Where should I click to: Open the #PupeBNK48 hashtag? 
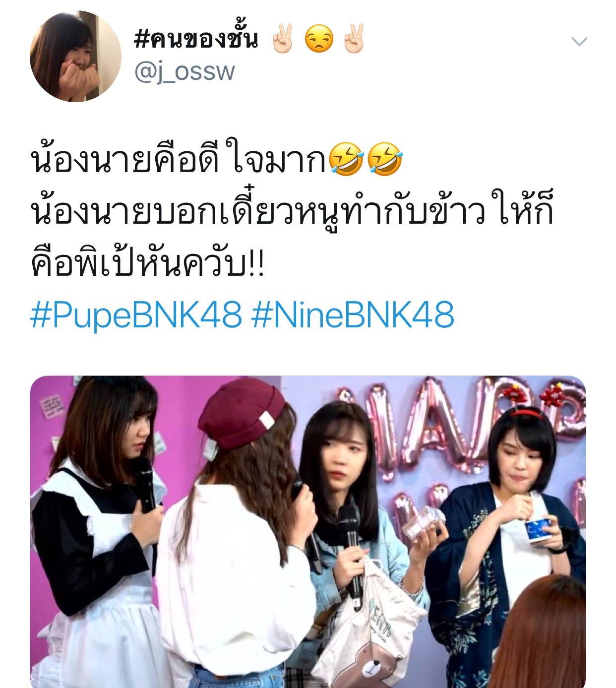click(136, 315)
